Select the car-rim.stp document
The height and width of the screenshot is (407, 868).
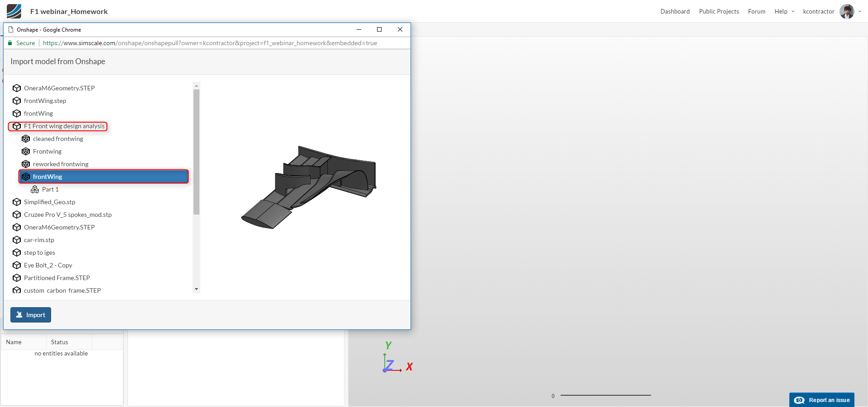pos(39,240)
